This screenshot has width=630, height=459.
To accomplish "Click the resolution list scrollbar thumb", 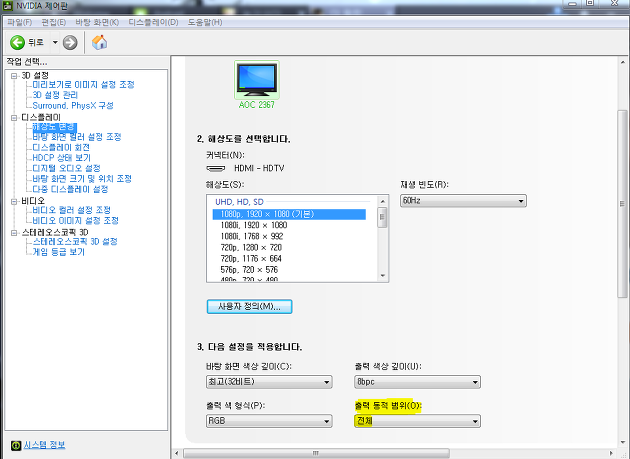I will click(x=382, y=217).
